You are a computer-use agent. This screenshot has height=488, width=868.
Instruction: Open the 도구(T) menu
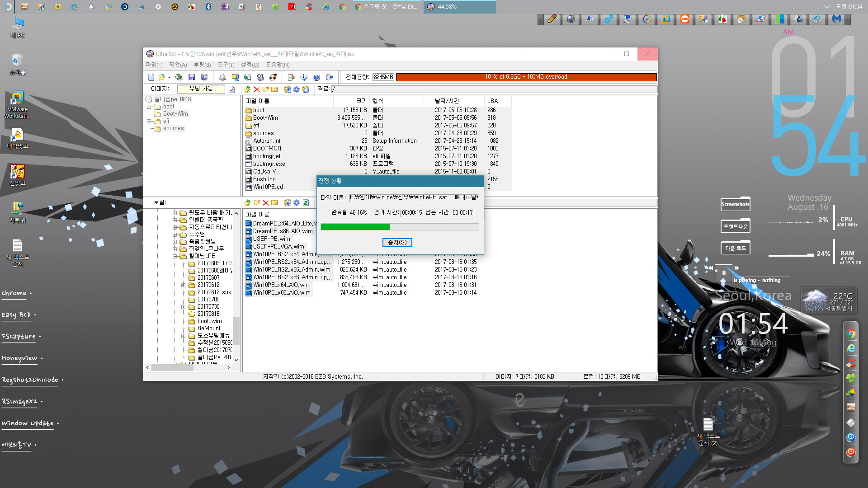[x=226, y=65]
